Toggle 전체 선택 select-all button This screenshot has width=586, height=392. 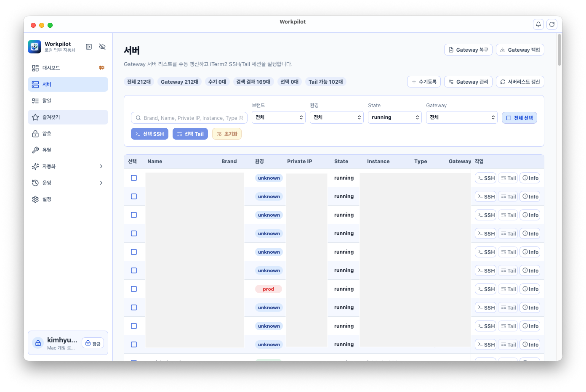coord(519,118)
